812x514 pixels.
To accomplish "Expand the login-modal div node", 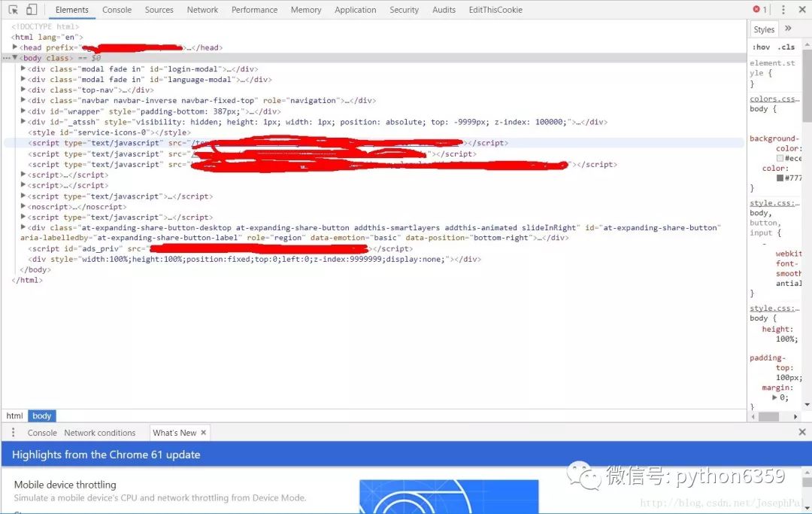I will [x=23, y=68].
